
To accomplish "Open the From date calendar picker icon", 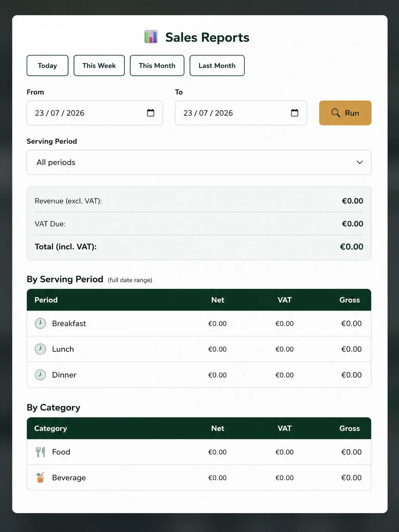I will pyautogui.click(x=151, y=113).
